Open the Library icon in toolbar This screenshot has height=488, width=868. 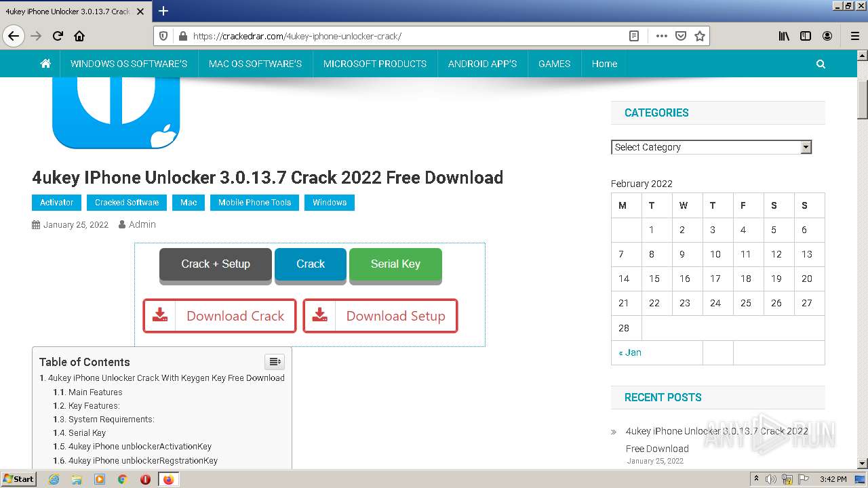pos(784,36)
